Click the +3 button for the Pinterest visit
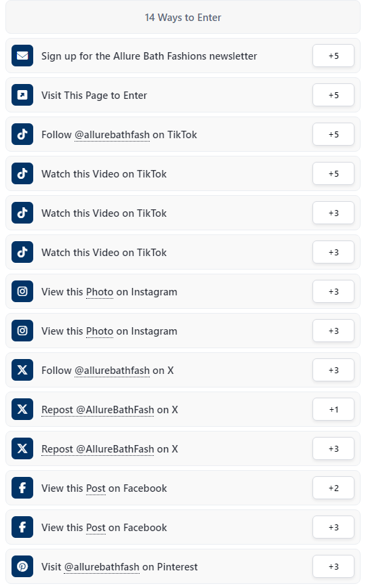The image size is (366, 588). pos(333,566)
